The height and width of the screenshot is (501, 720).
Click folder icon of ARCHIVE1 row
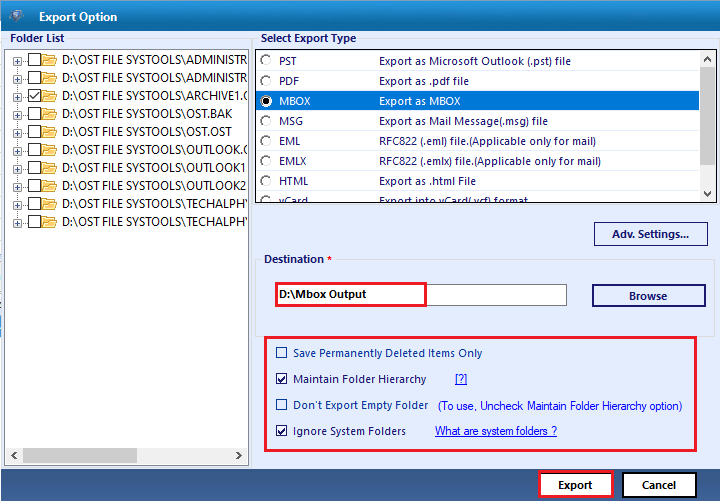click(x=49, y=96)
